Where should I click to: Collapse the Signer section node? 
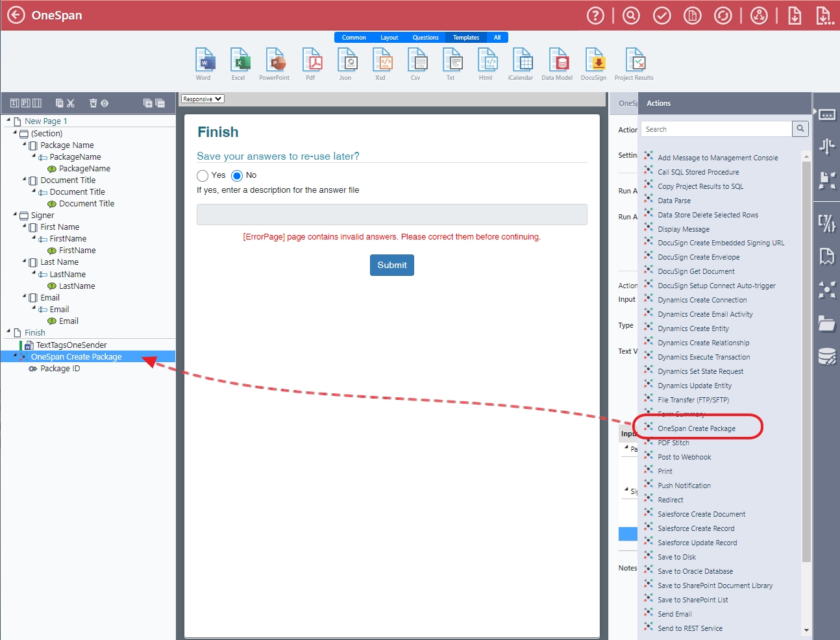point(15,214)
